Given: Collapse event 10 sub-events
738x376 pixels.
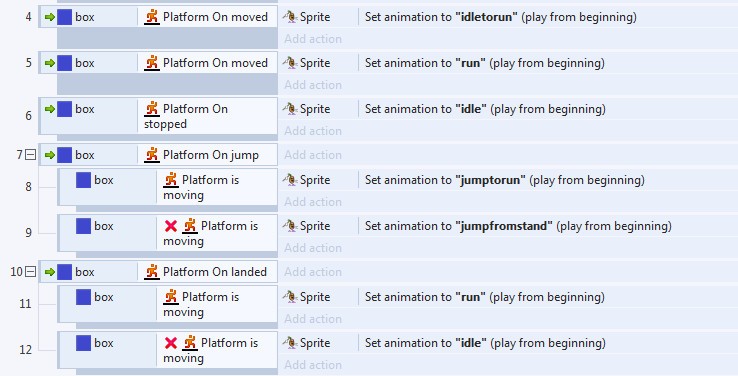Looking at the screenshot, I should (31, 272).
